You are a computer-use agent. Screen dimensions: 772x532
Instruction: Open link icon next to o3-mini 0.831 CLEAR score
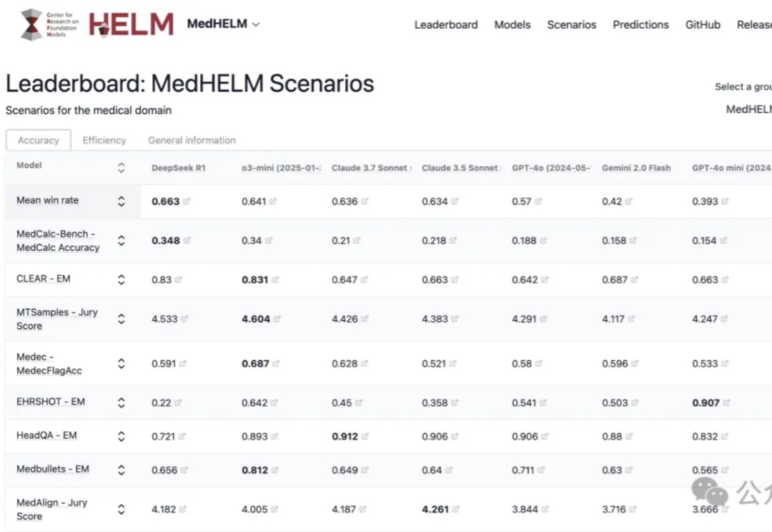[275, 280]
